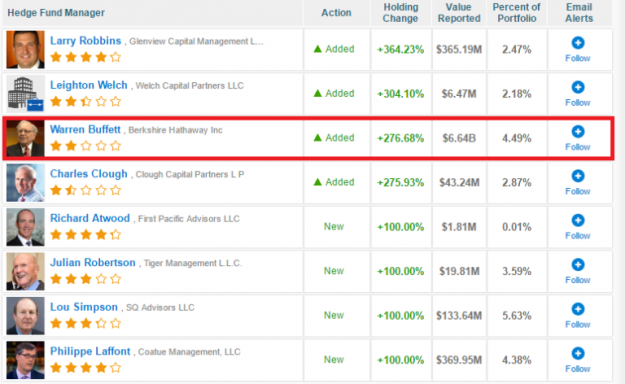Click New action in Julian Robertson row
Screen dimensions: 625x384
coord(334,271)
